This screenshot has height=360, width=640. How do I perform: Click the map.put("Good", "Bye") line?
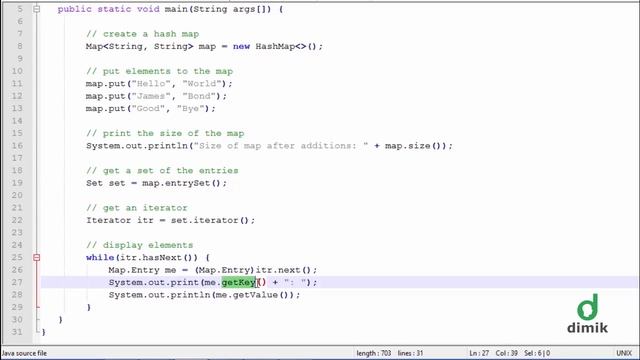(x=150, y=109)
